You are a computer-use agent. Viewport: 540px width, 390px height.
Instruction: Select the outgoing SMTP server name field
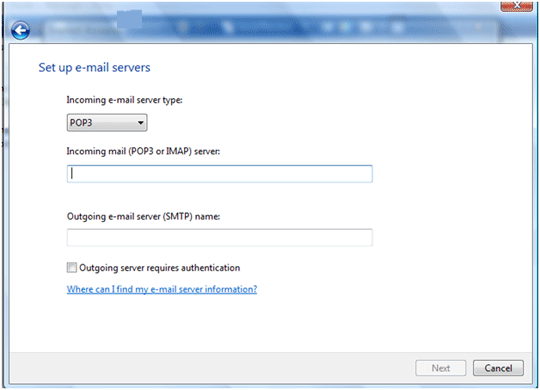pyautogui.click(x=220, y=237)
